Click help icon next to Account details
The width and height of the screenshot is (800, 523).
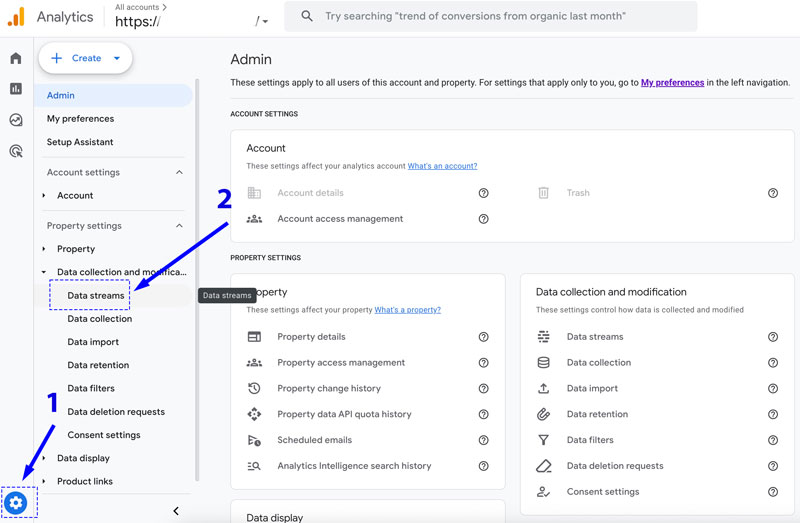point(483,193)
